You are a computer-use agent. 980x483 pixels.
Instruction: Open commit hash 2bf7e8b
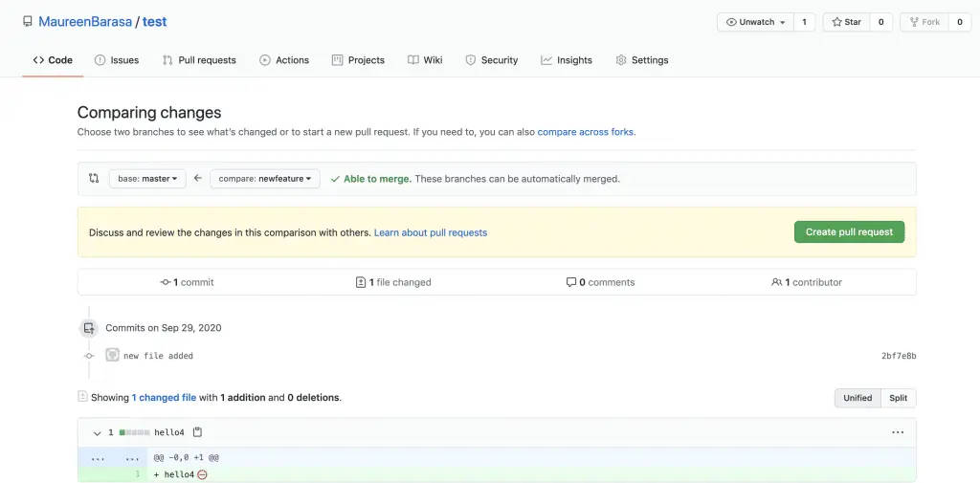pyautogui.click(x=899, y=356)
